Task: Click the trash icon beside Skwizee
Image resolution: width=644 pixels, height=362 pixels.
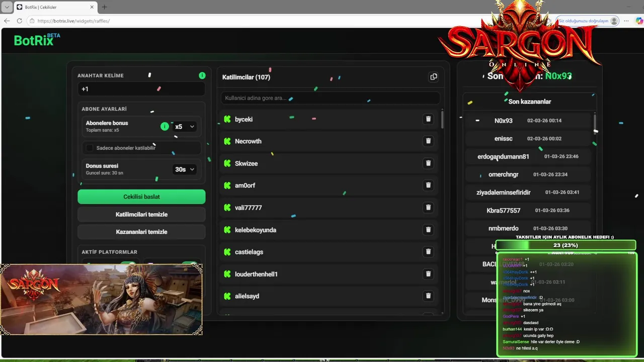Action: (428, 163)
